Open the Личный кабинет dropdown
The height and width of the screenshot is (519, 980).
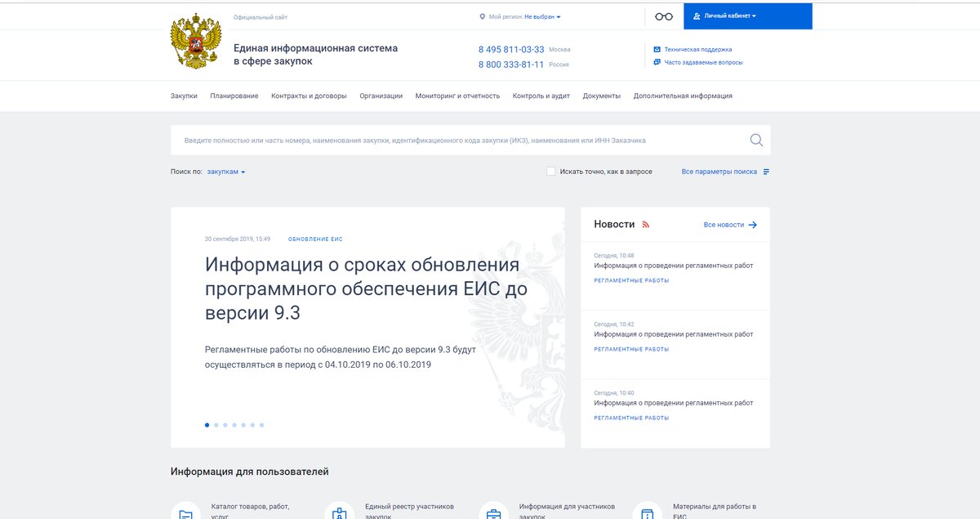tap(747, 16)
